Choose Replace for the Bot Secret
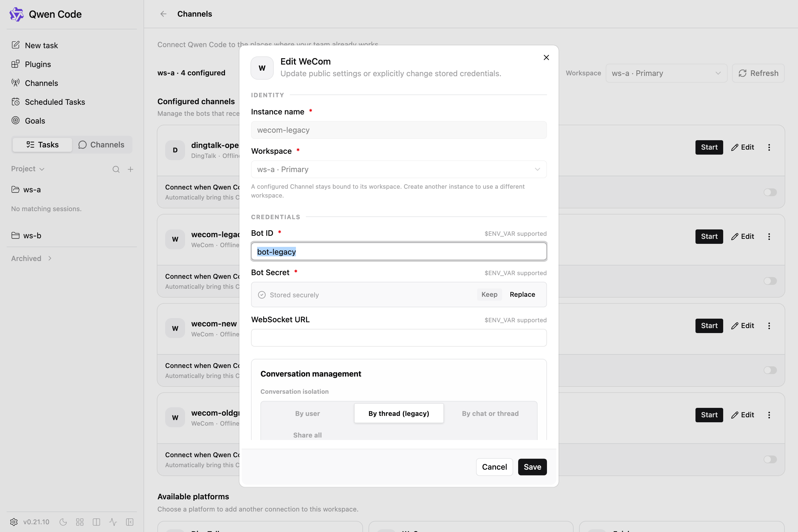This screenshot has height=532, width=798. pos(522,295)
